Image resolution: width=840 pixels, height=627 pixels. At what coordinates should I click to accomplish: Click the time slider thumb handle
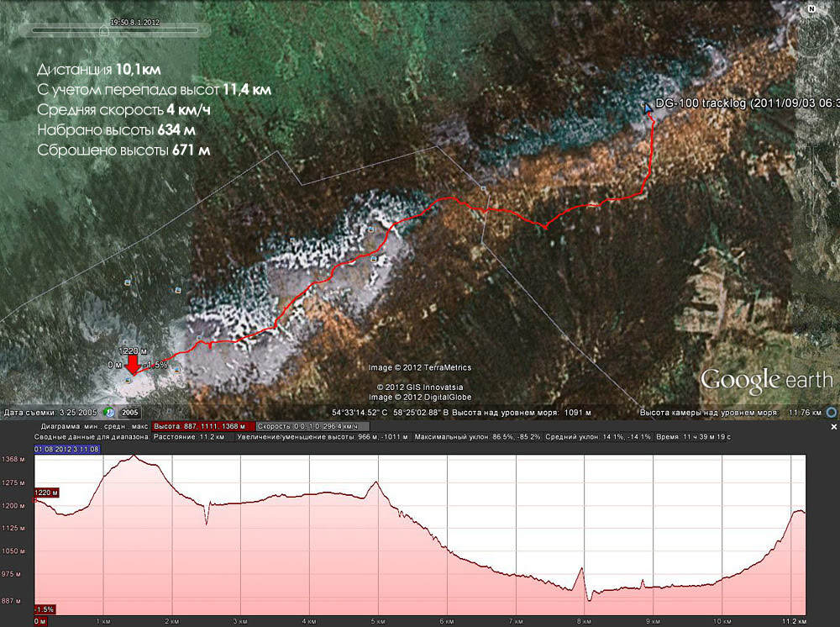[x=103, y=29]
